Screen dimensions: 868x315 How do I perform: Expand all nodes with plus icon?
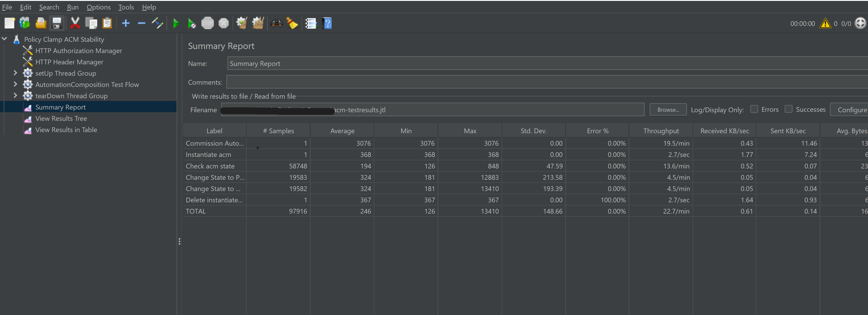[x=126, y=23]
